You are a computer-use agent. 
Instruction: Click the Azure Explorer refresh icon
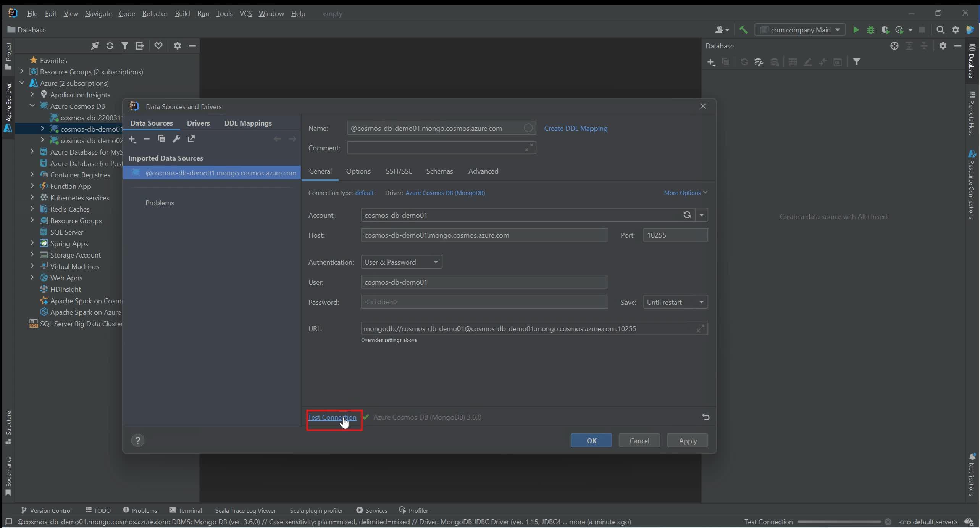coord(110,46)
